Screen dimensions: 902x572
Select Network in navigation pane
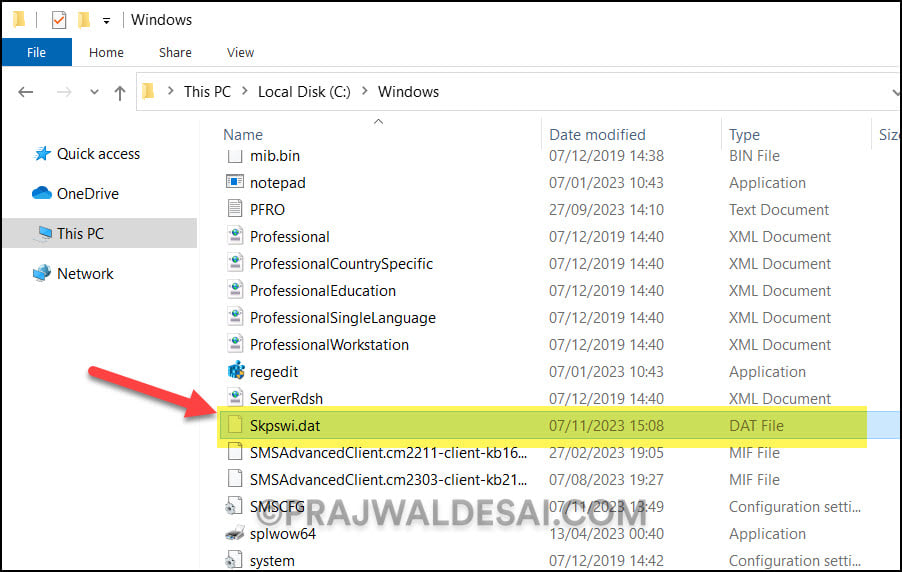click(x=85, y=273)
